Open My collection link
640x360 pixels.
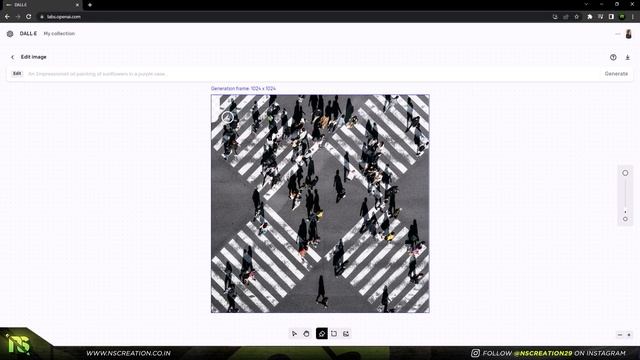(59, 33)
